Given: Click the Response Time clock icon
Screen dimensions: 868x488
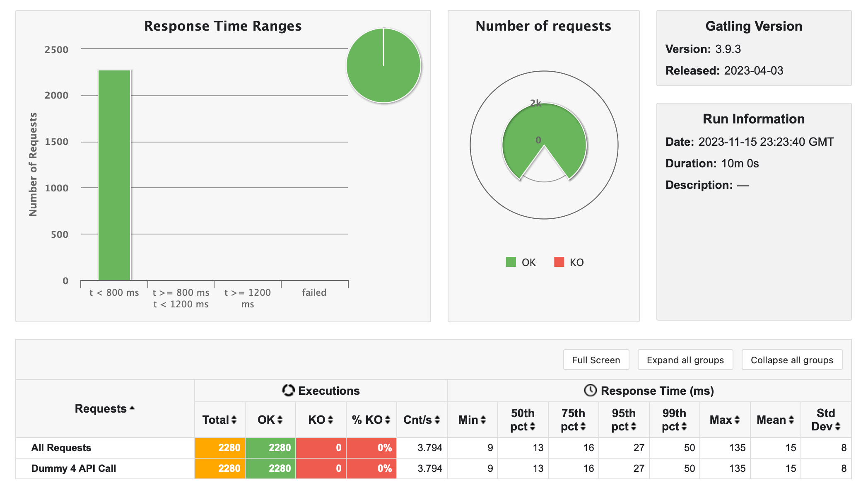Looking at the screenshot, I should 590,390.
